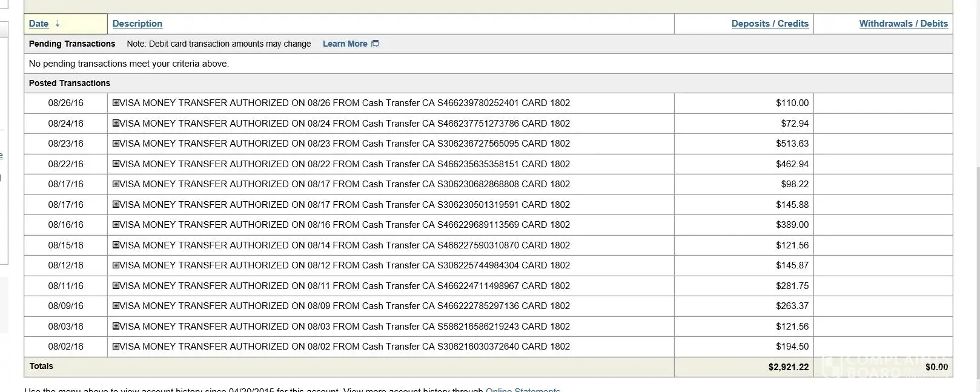The height and width of the screenshot is (392, 980).
Task: Expand the 08/22/16 $462.94 transaction details
Action: 116,164
